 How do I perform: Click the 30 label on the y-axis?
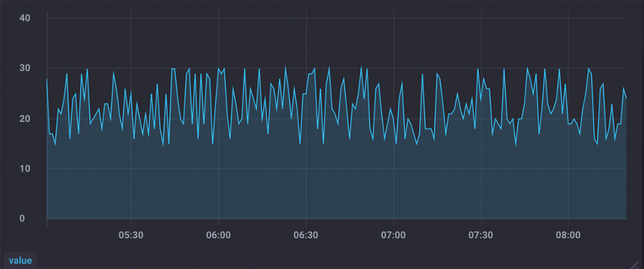coord(25,68)
